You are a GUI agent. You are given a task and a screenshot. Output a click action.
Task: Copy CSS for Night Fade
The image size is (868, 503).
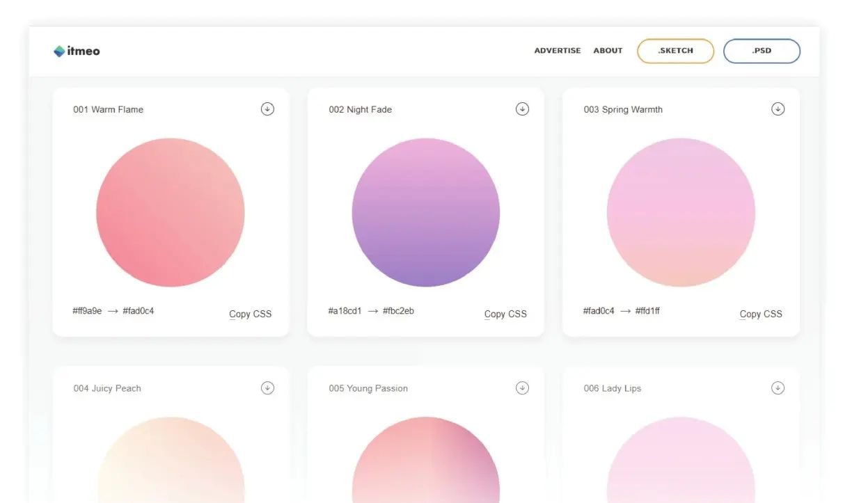[x=505, y=314]
